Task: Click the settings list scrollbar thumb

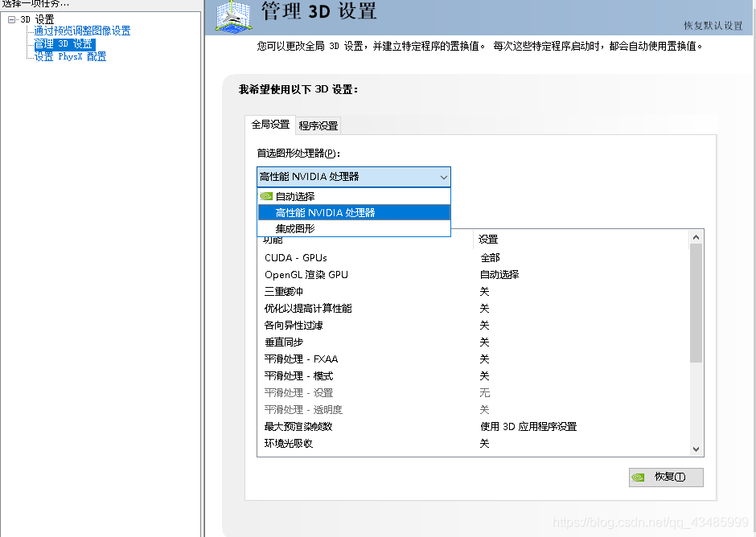Action: click(x=696, y=303)
